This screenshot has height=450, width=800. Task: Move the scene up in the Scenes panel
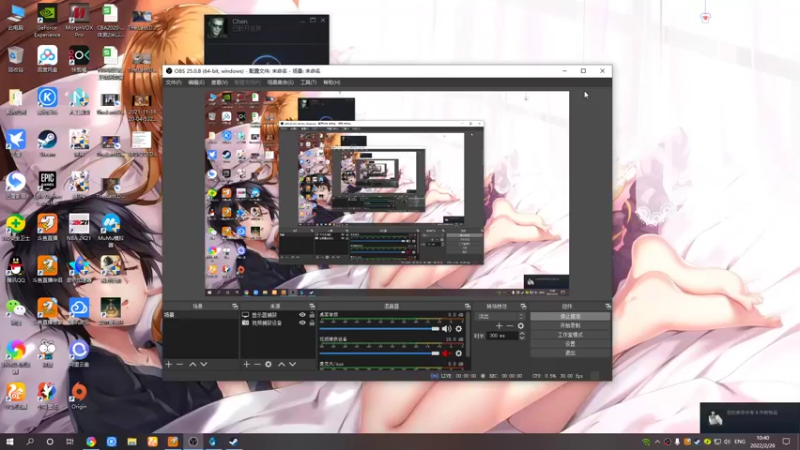pos(192,364)
